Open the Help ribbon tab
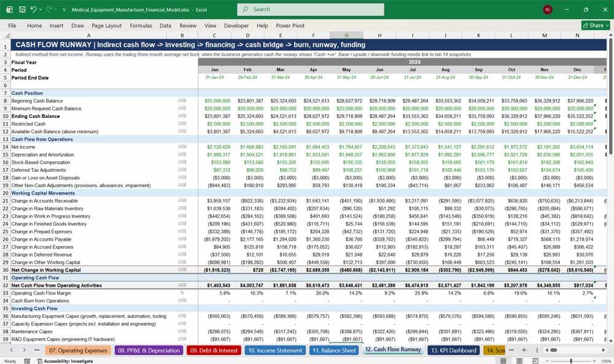This screenshot has height=364, width=614. tap(262, 25)
